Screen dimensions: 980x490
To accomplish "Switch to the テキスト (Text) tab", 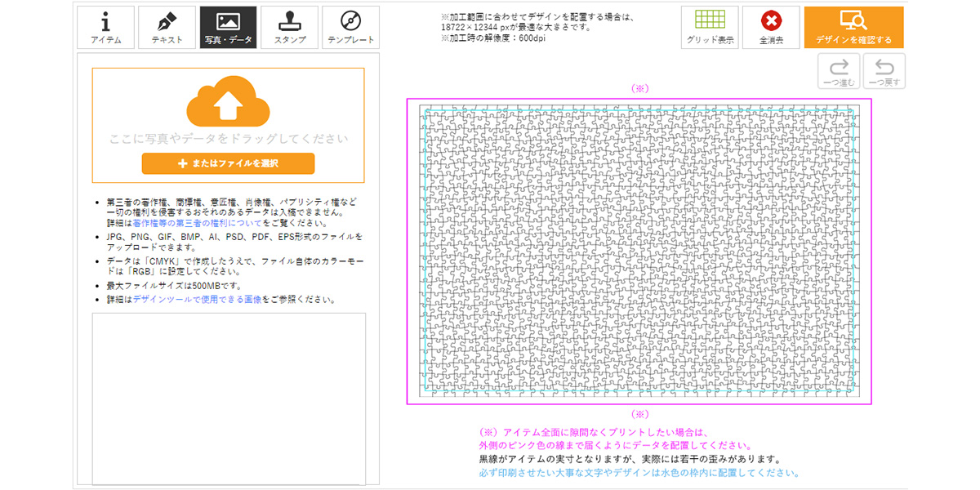I will pyautogui.click(x=167, y=28).
